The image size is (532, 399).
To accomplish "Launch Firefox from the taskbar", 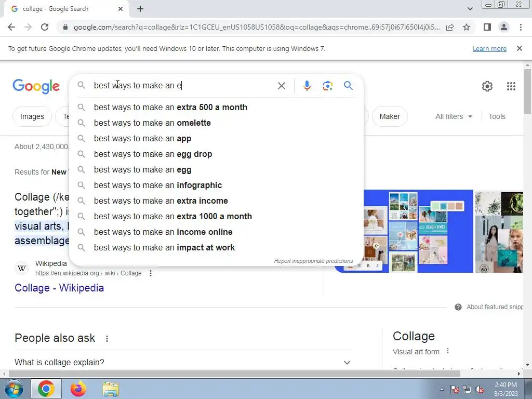I will (x=78, y=389).
